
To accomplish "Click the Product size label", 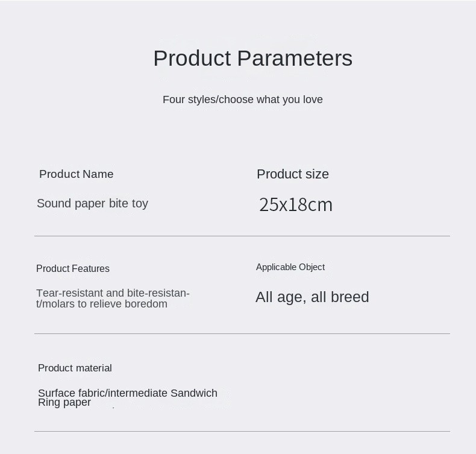I will pyautogui.click(x=293, y=174).
